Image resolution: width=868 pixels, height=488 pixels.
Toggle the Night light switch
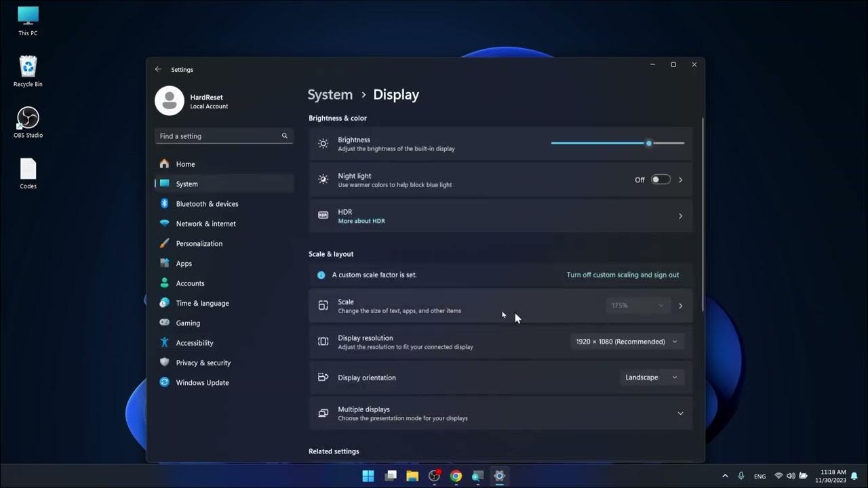(x=660, y=180)
